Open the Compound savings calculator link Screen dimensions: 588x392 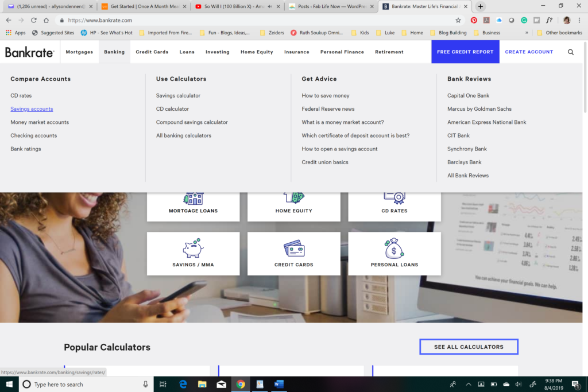click(x=192, y=122)
